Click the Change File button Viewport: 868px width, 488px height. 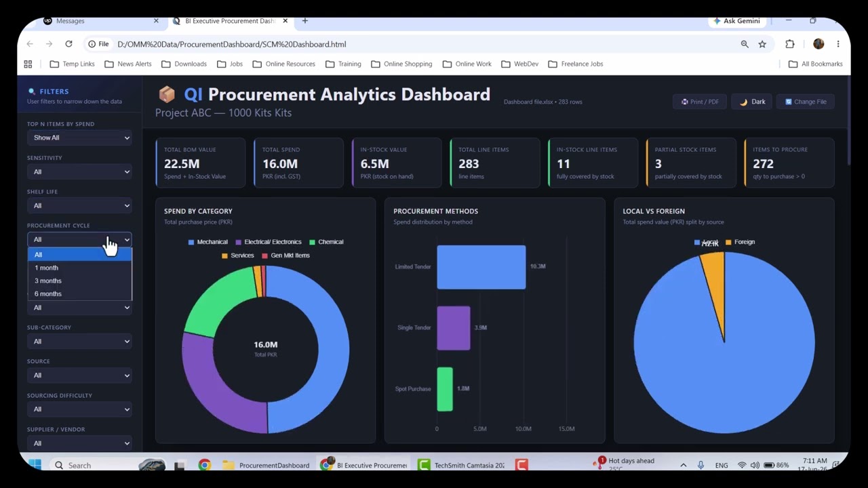click(x=805, y=102)
